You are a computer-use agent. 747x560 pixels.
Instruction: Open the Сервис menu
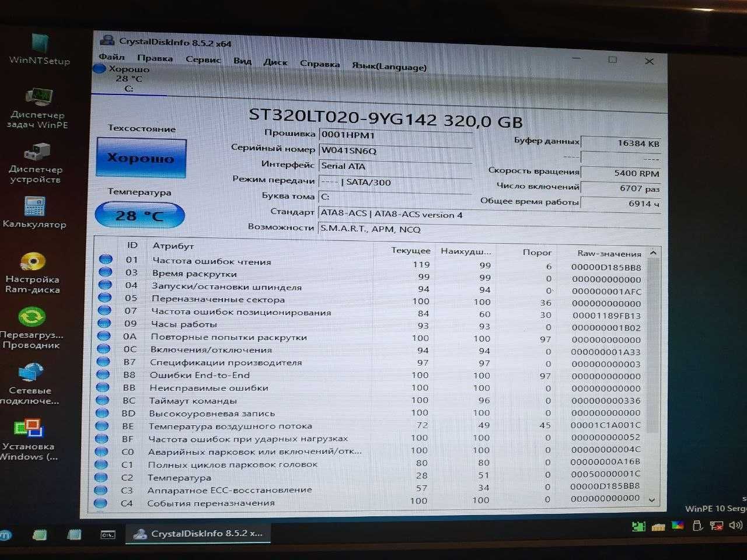click(203, 60)
